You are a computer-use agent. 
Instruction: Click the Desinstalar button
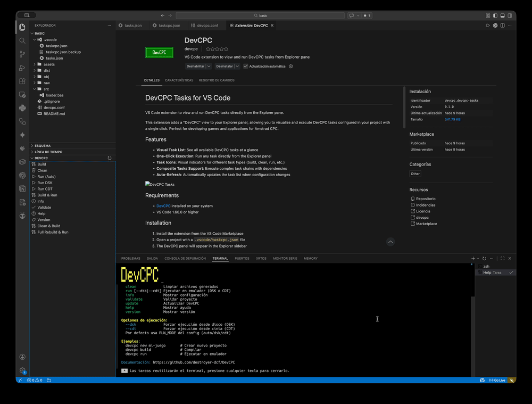[225, 66]
